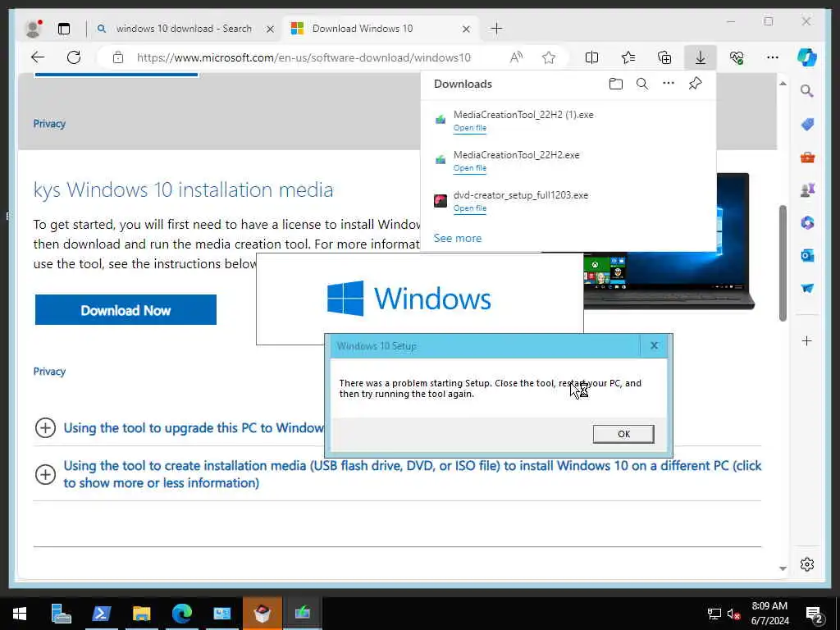Open downloads folder from Downloads panel
The width and height of the screenshot is (840, 630).
point(616,84)
